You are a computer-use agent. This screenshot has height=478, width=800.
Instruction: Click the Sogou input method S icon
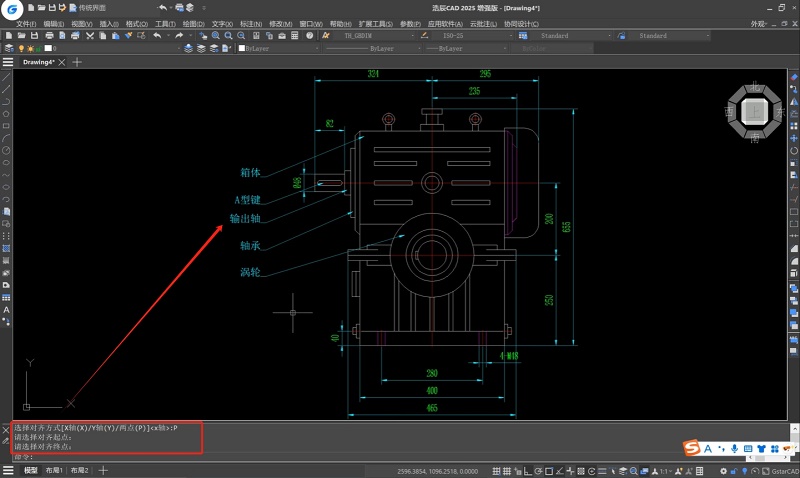pos(692,448)
